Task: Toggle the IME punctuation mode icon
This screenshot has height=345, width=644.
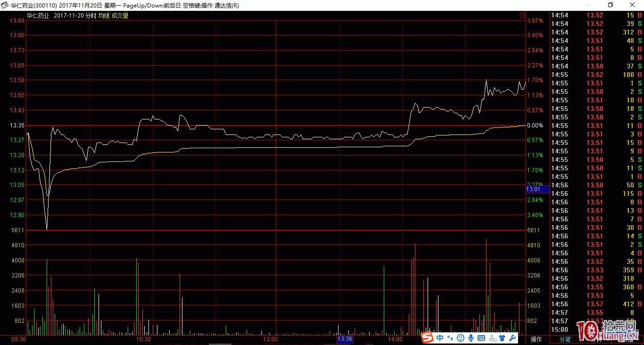Action: (x=449, y=338)
